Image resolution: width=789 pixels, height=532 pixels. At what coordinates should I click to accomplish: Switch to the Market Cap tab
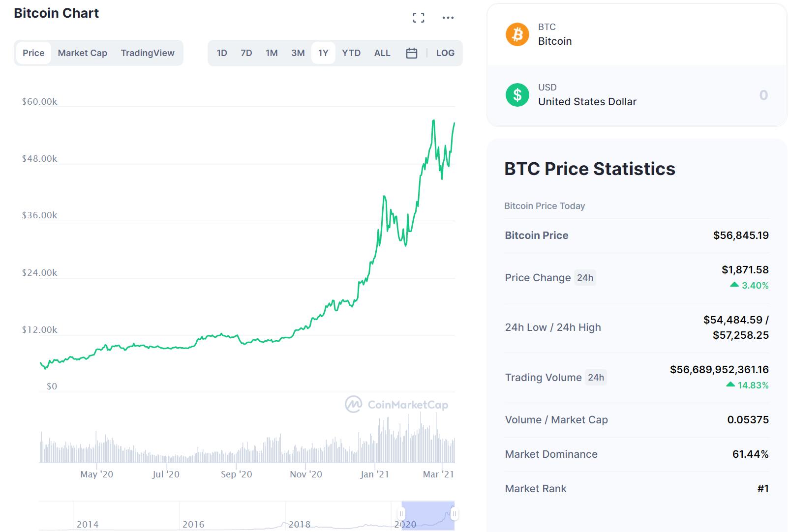pos(82,53)
